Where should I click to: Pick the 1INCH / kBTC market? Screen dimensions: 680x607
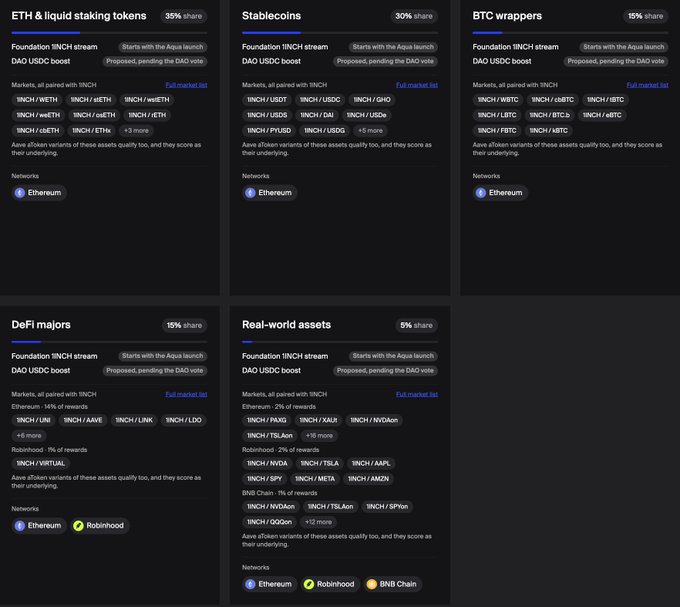pos(549,131)
